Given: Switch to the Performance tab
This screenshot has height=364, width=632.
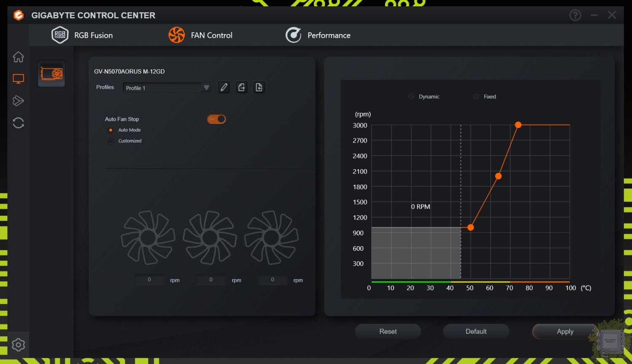Looking at the screenshot, I should [x=318, y=35].
